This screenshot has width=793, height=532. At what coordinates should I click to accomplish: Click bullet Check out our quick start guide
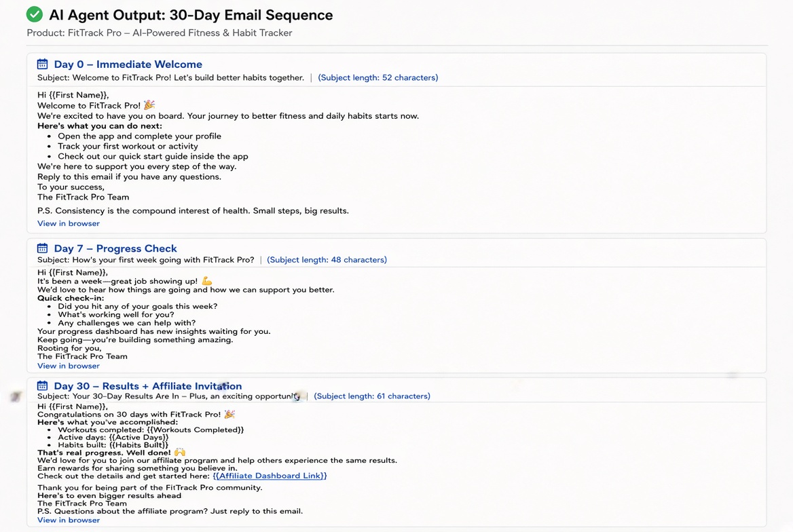(153, 156)
